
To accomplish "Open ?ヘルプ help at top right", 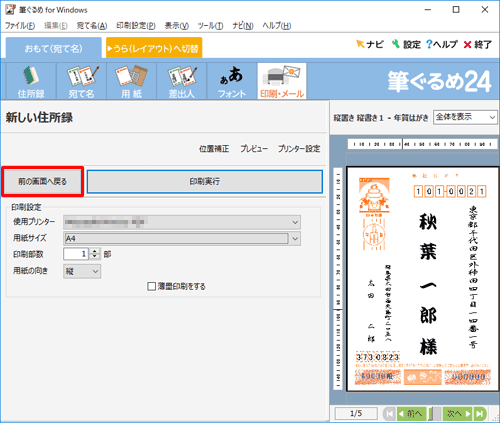I will [x=442, y=44].
